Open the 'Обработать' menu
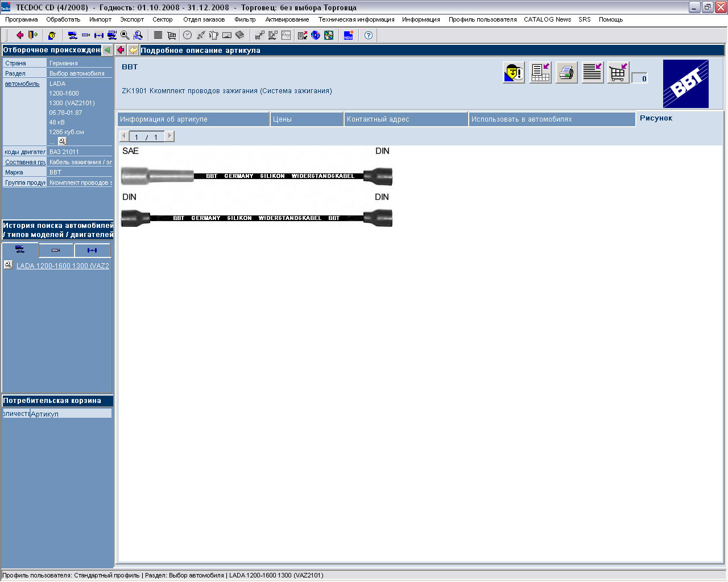 pyautogui.click(x=63, y=19)
